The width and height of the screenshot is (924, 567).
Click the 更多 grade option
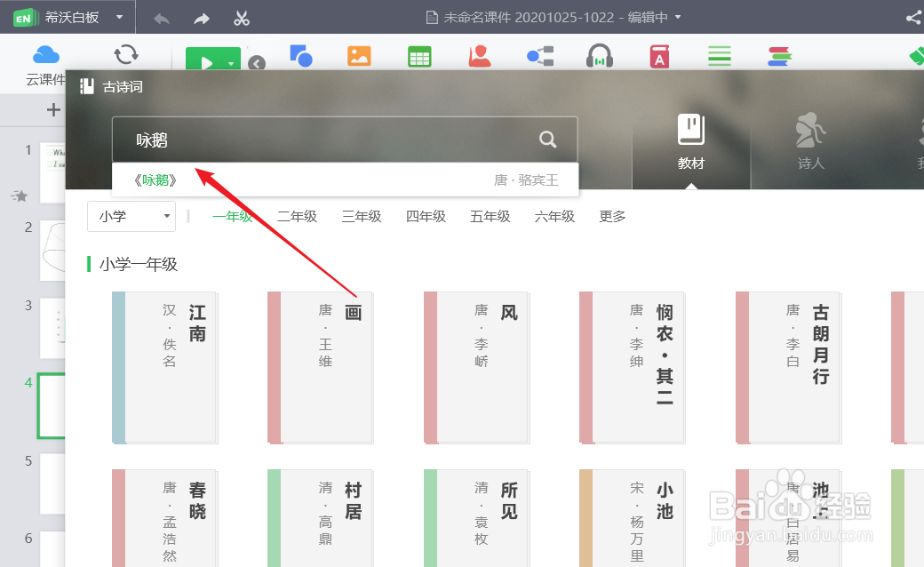[x=612, y=216]
